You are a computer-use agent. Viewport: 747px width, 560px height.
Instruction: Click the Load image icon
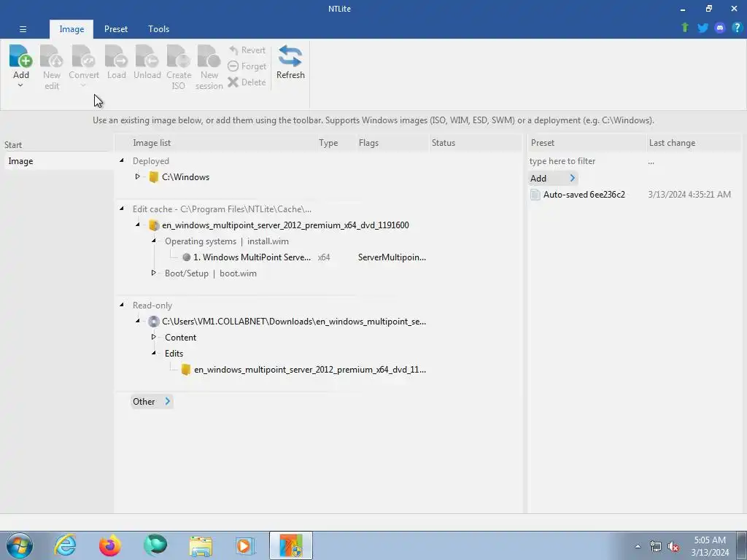(116, 56)
